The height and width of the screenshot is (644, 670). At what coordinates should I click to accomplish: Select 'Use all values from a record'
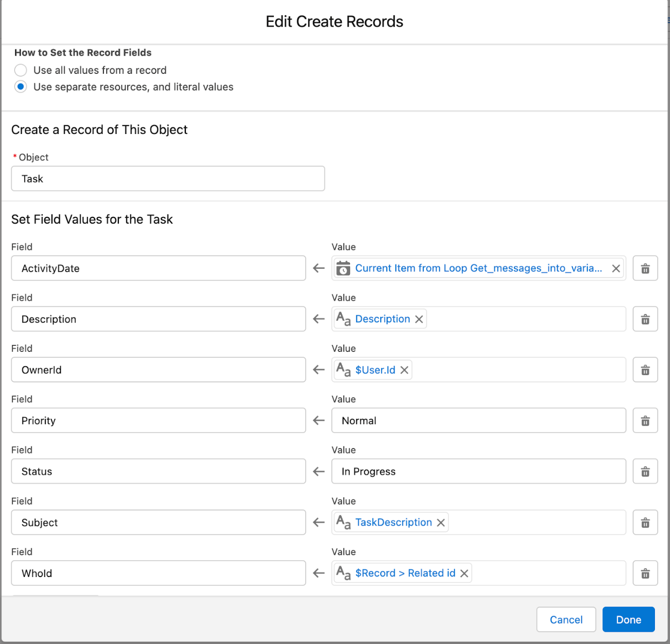point(20,70)
